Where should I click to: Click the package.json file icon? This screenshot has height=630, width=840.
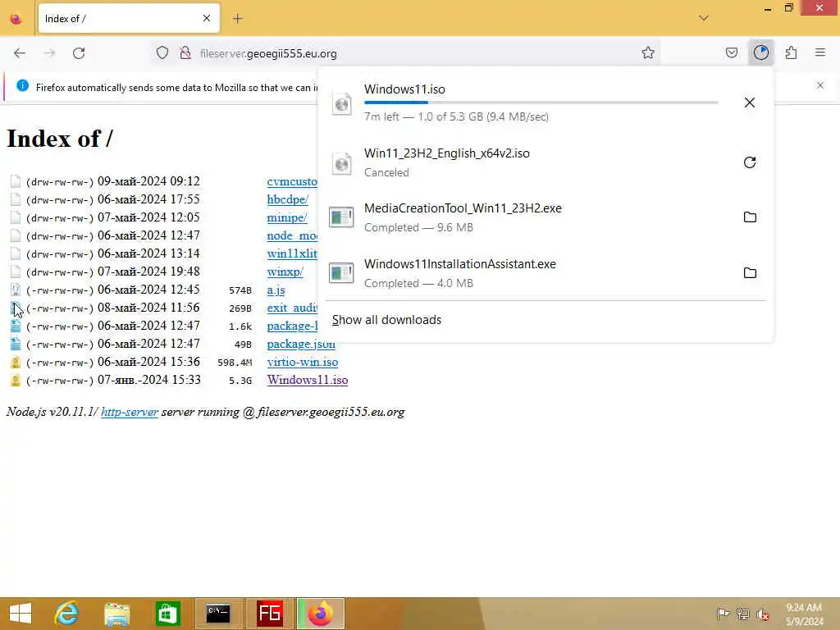point(16,344)
